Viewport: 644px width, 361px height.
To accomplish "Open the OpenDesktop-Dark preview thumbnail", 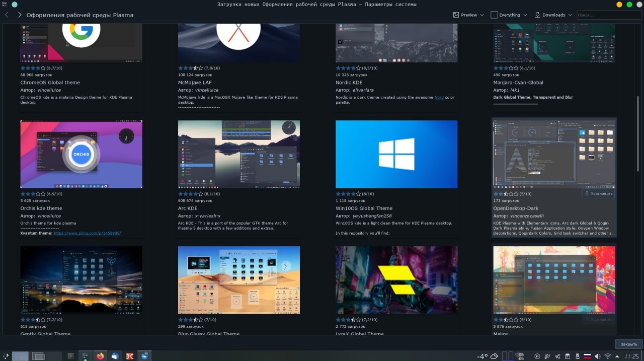I will point(554,154).
